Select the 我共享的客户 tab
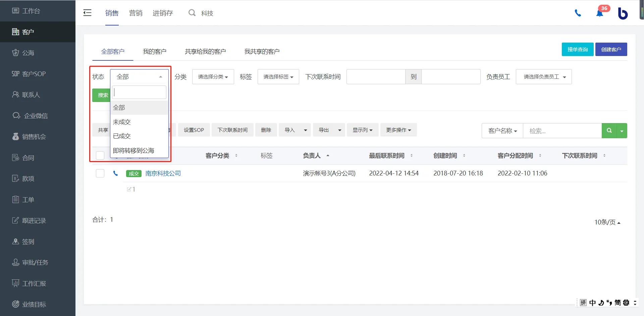The width and height of the screenshot is (644, 316). coord(262,51)
